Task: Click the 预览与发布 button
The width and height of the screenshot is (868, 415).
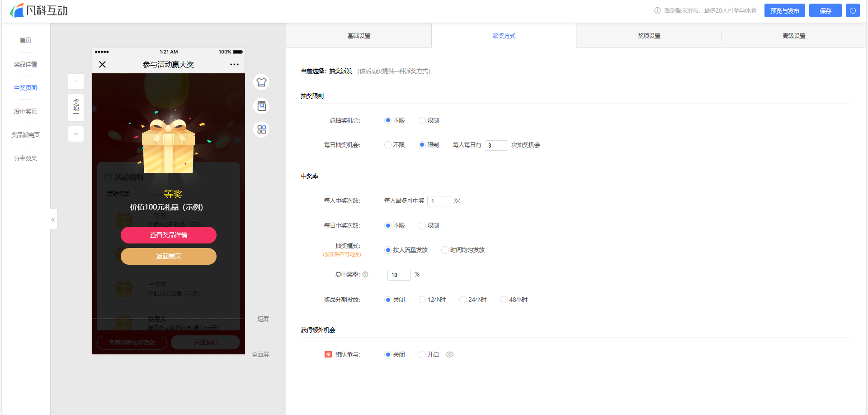Action: 784,10
